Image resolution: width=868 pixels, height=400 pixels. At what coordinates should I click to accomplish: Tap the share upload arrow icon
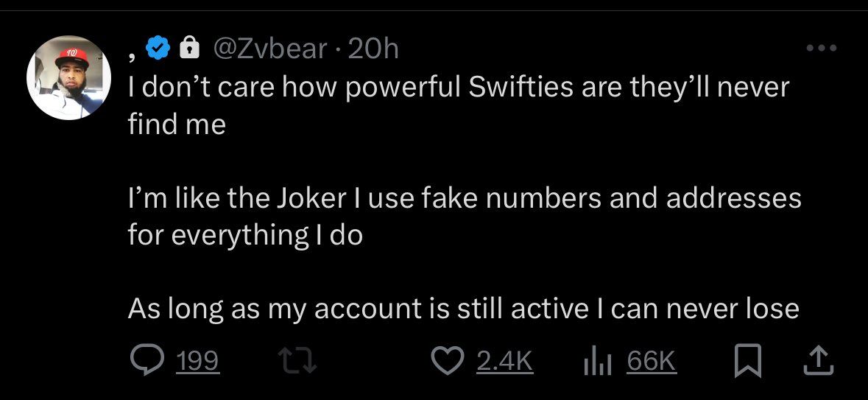818,362
